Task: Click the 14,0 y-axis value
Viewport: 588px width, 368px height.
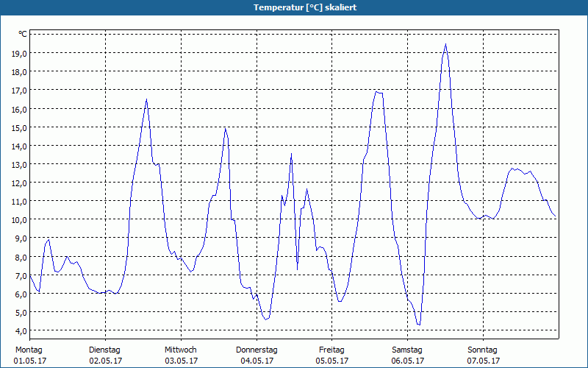Action: coord(19,146)
